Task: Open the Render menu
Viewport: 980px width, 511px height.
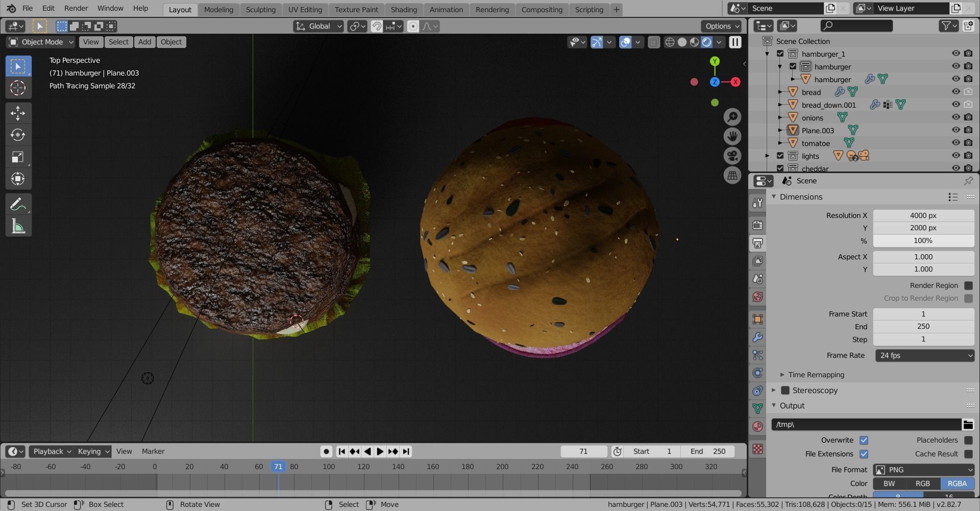Action: click(x=76, y=8)
